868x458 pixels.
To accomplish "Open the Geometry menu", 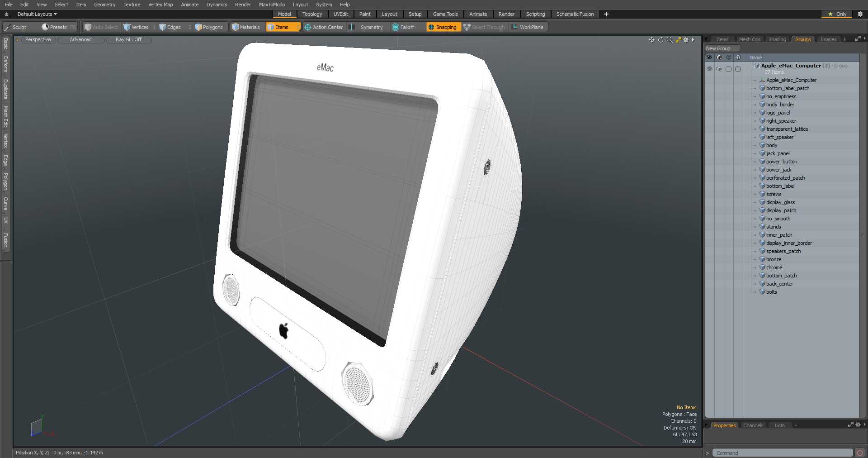I will pyautogui.click(x=104, y=5).
